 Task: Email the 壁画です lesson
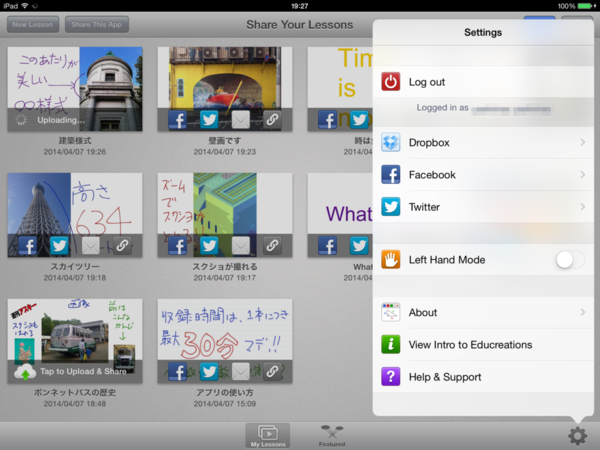[x=241, y=120]
